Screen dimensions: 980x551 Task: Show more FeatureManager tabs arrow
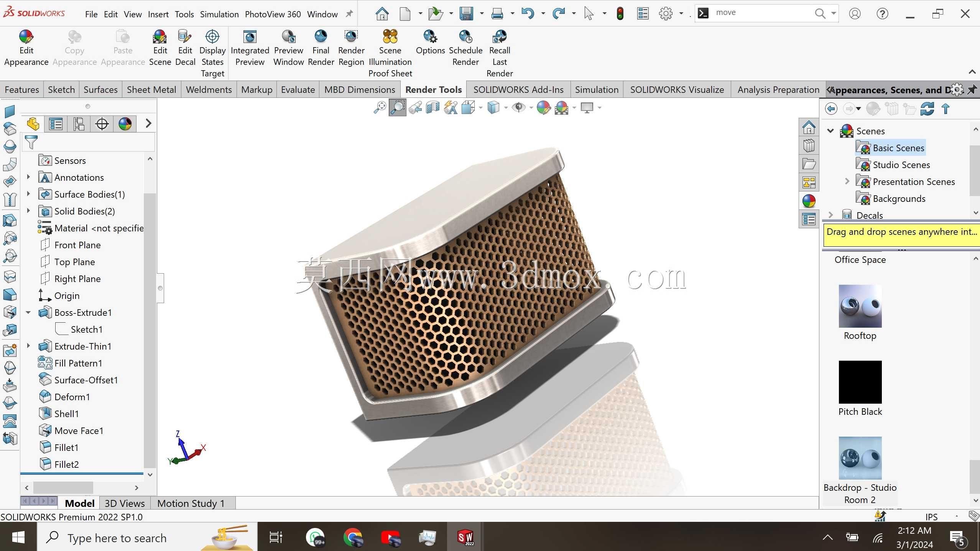point(148,123)
